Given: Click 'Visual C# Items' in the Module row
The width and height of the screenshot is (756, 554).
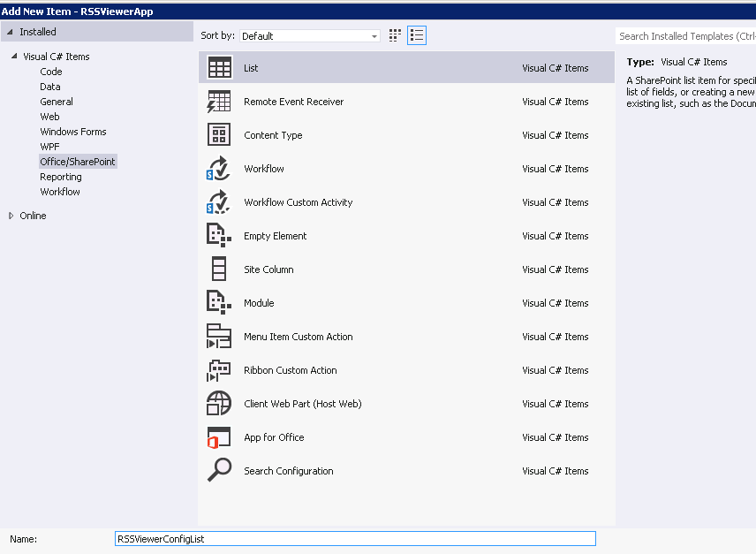Looking at the screenshot, I should tap(555, 303).
